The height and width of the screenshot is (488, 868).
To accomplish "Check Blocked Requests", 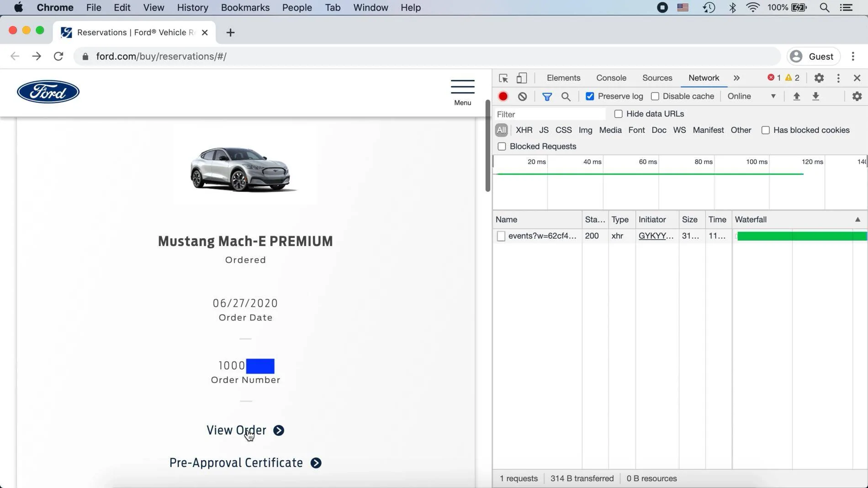I will point(502,147).
